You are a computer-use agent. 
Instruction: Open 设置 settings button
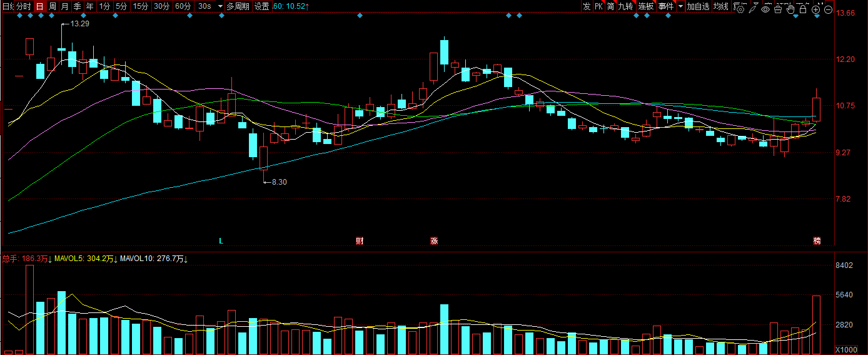pyautogui.click(x=261, y=6)
